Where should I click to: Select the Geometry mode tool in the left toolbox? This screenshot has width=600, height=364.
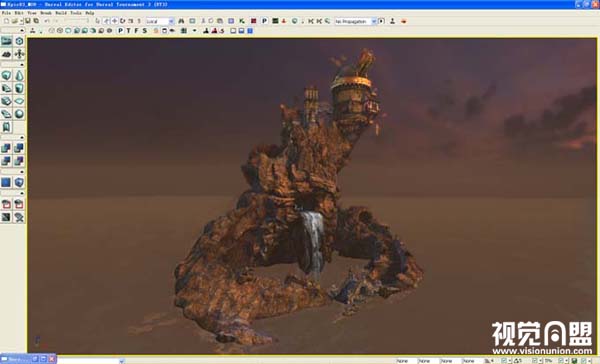coord(19,41)
